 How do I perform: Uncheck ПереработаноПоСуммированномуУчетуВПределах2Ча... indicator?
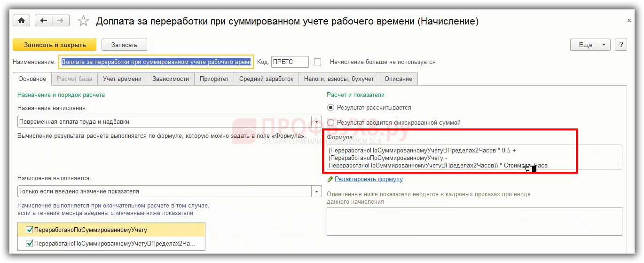[30, 244]
